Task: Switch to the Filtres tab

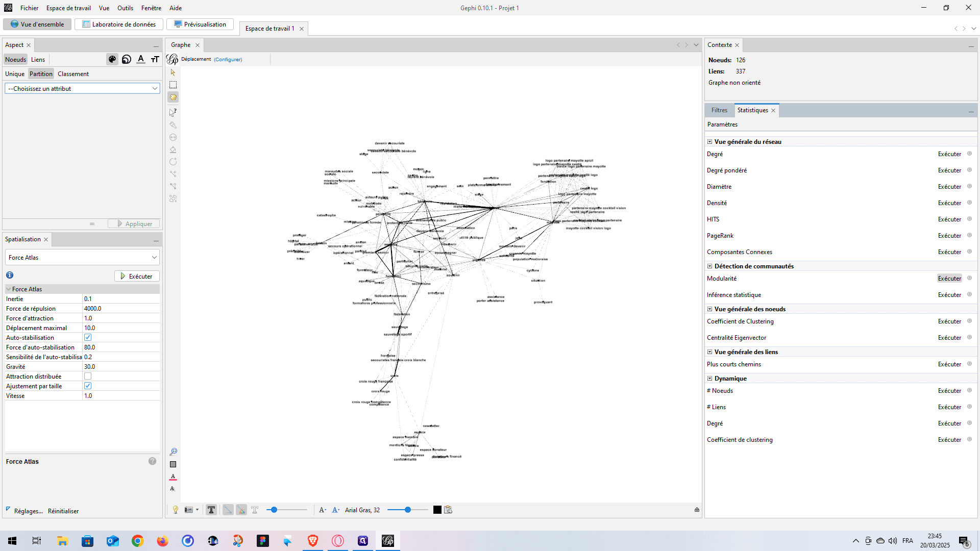Action: [x=719, y=110]
